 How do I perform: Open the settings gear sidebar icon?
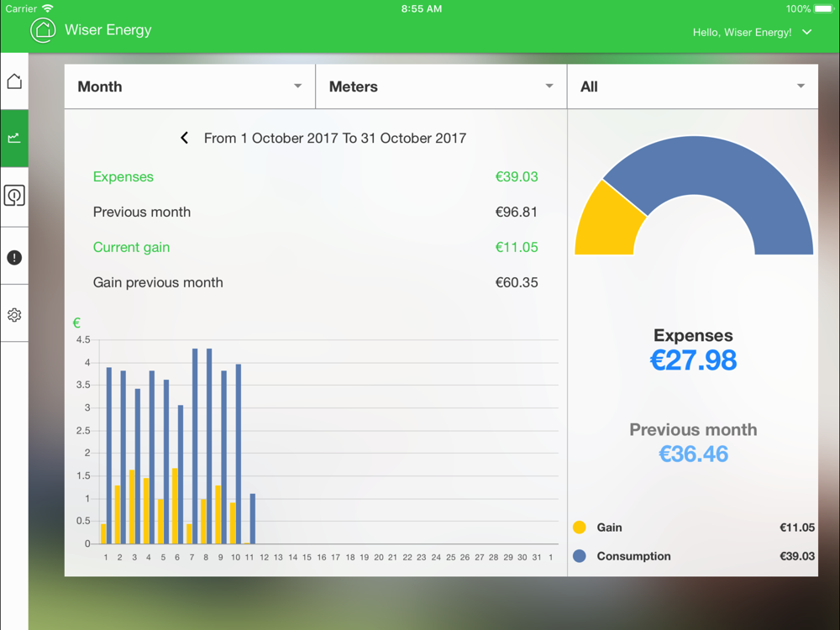tap(14, 315)
